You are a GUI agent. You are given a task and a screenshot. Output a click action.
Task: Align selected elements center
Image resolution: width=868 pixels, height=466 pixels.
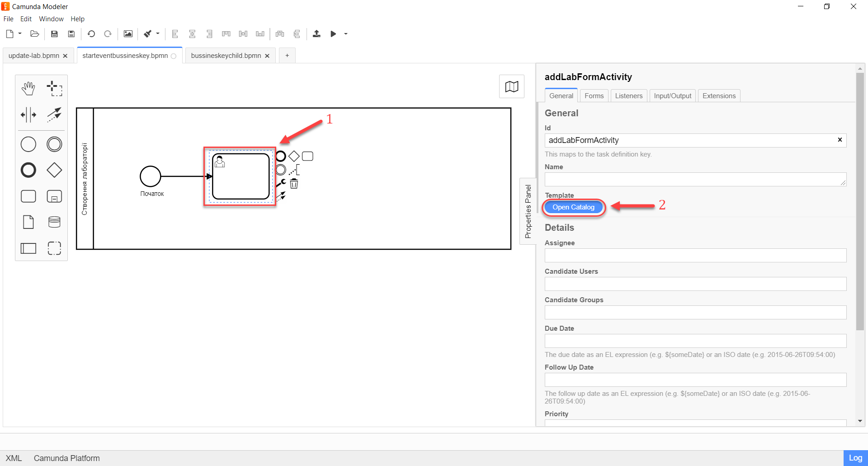pyautogui.click(x=192, y=34)
